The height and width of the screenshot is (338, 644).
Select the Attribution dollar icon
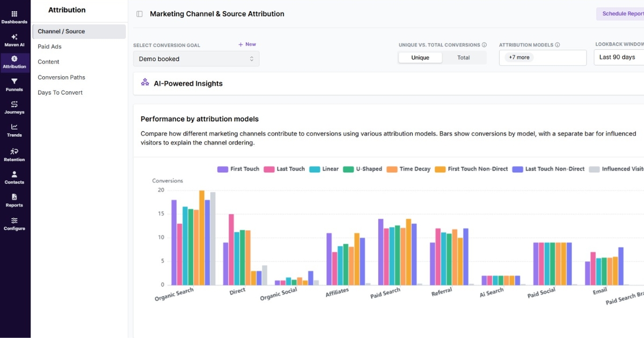click(14, 58)
